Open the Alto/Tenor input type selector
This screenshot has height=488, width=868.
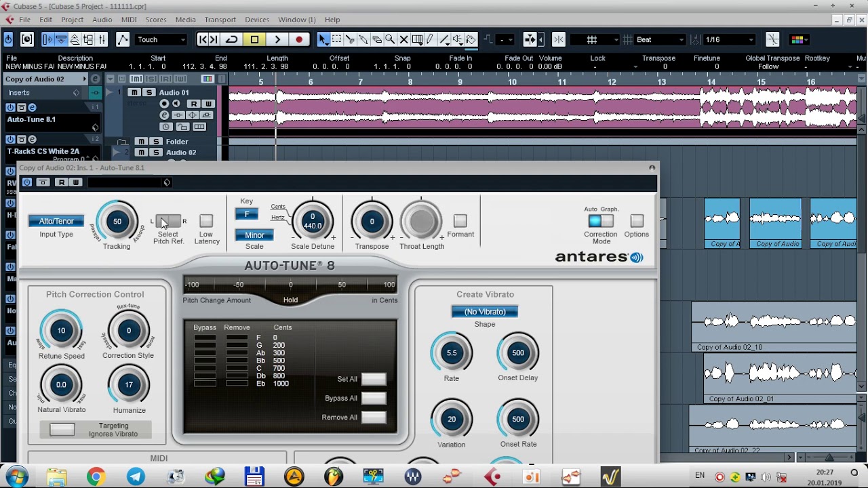[x=56, y=221]
